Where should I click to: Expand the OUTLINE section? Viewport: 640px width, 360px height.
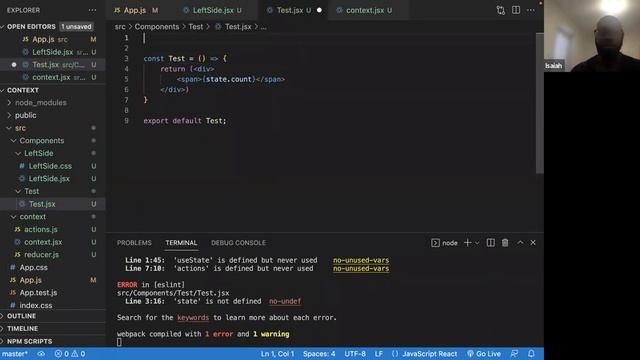[21, 316]
